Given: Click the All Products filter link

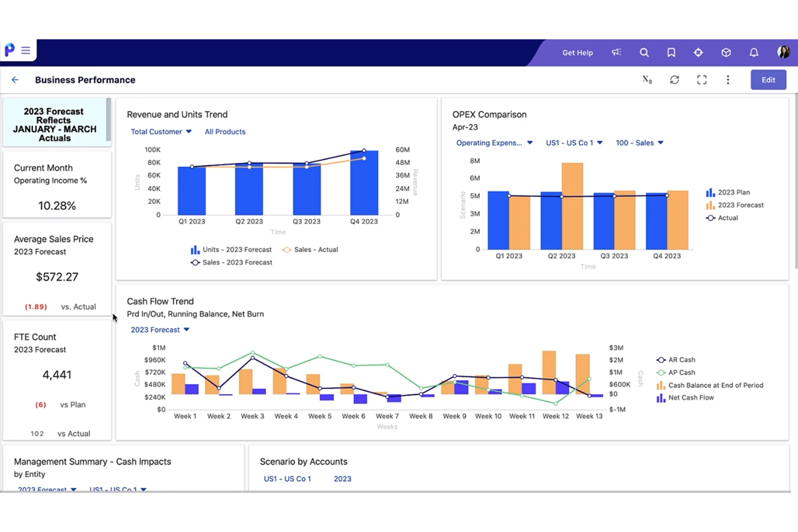Looking at the screenshot, I should (x=225, y=132).
